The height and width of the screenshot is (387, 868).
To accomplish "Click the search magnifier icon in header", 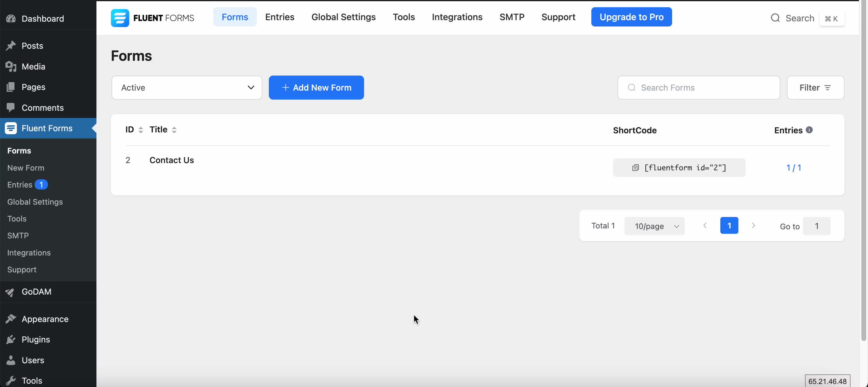I will coord(775,18).
